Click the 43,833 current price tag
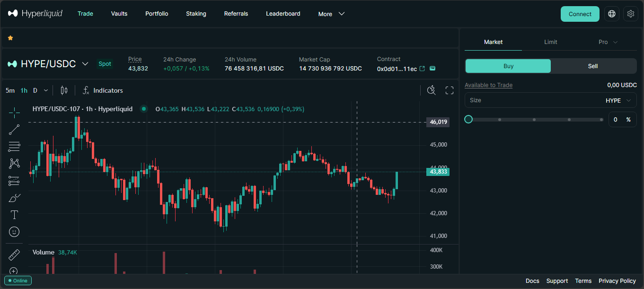 [438, 172]
